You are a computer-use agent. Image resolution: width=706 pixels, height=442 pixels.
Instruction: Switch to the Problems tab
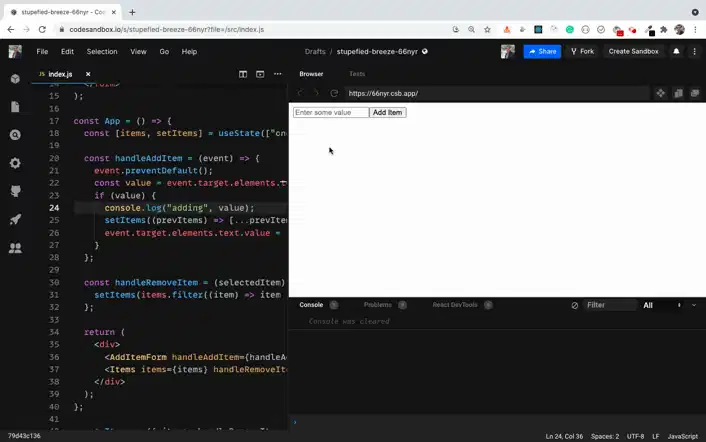[x=378, y=305]
